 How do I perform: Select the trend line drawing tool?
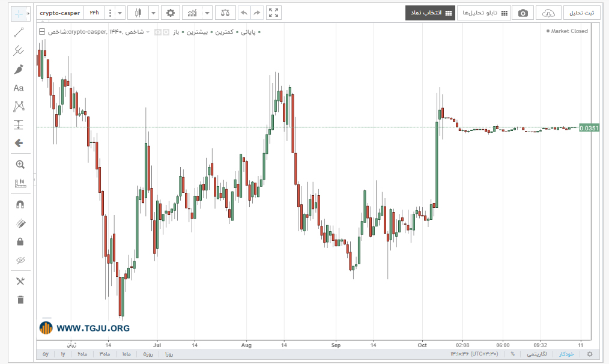coord(19,32)
